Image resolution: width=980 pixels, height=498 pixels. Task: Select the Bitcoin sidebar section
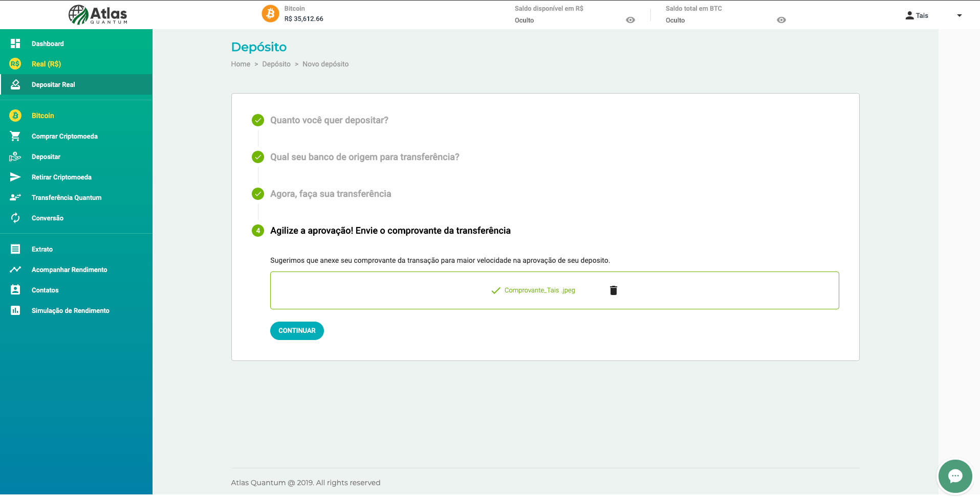click(x=42, y=116)
